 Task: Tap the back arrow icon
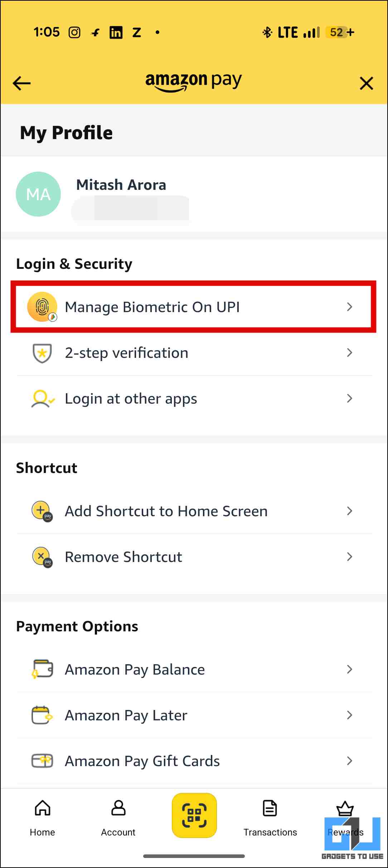(22, 84)
